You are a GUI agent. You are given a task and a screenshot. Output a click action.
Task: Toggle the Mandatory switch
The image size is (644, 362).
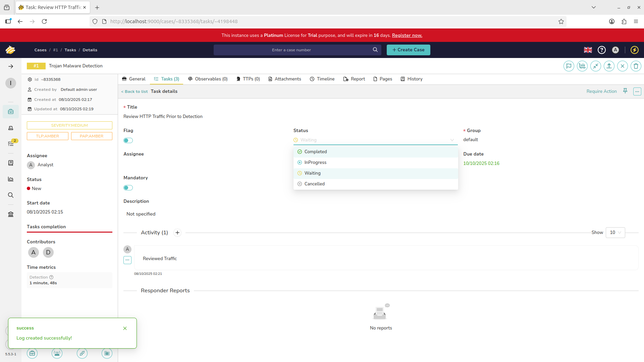click(128, 188)
